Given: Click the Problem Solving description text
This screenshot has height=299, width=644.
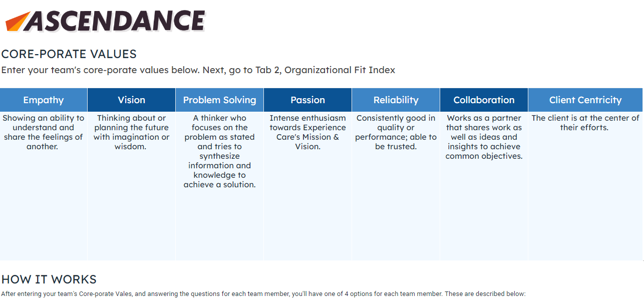Looking at the screenshot, I should [219, 151].
